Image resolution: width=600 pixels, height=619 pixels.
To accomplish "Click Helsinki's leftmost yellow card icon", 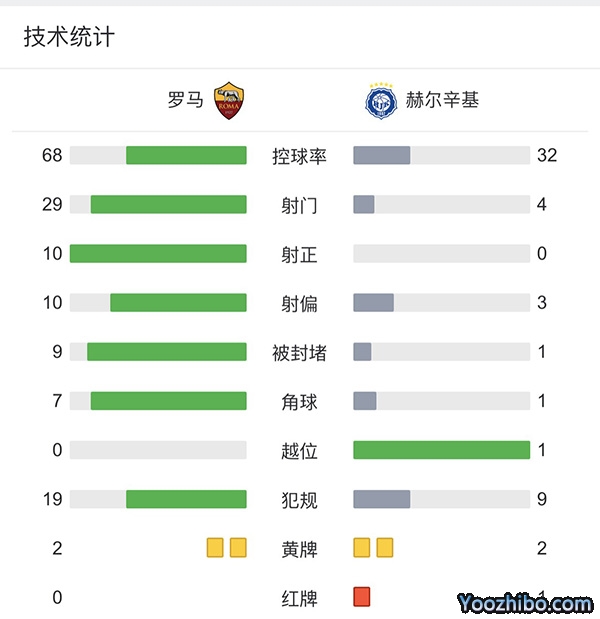I will pos(362,547).
